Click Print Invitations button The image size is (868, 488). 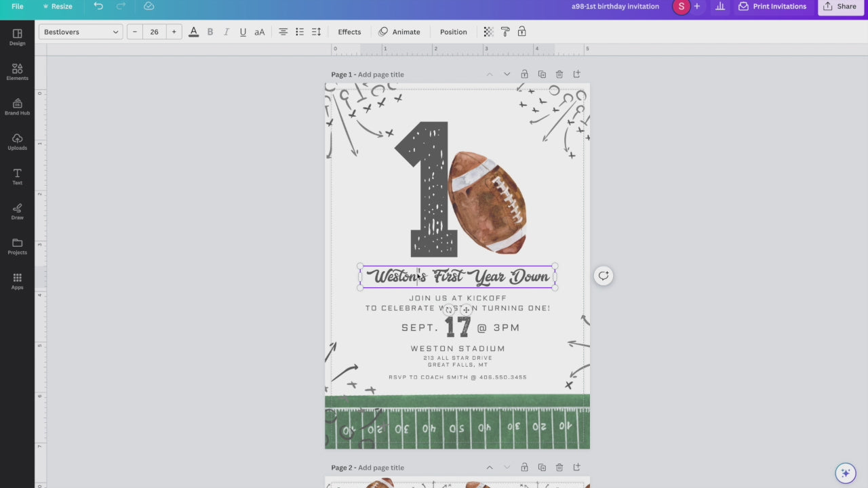pyautogui.click(x=772, y=6)
